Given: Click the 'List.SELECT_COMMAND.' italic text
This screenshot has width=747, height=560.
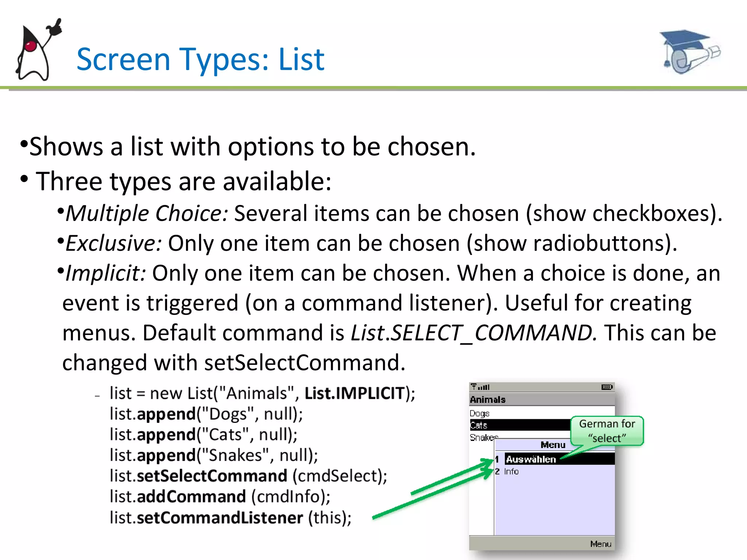Looking at the screenshot, I should (x=473, y=333).
